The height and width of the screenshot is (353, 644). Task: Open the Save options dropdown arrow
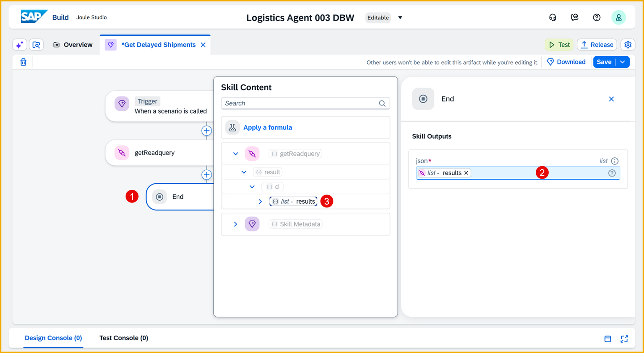click(x=623, y=62)
